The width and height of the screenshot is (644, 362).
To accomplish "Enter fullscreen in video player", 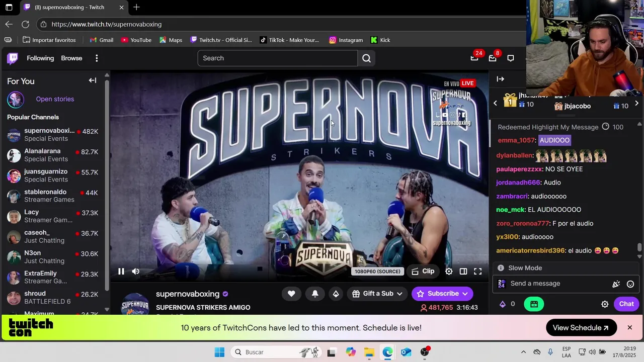I will pos(478,271).
